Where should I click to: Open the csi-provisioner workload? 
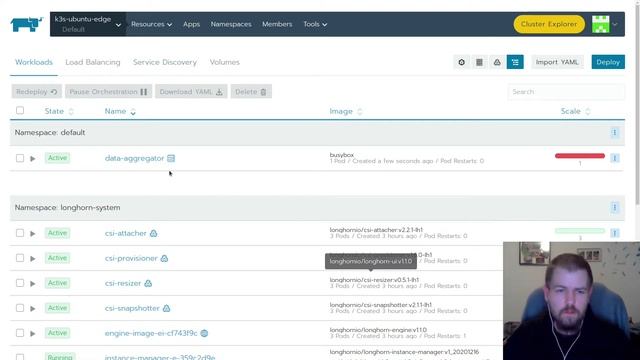131,258
